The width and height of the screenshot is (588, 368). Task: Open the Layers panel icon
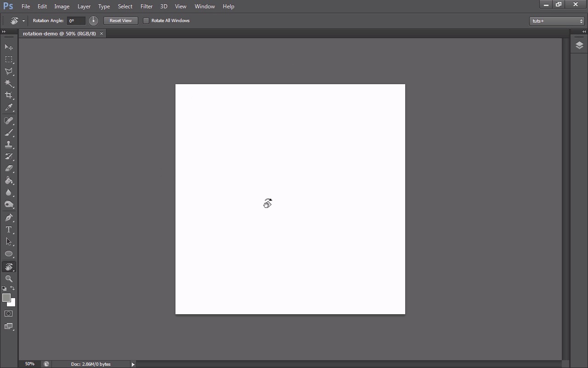coord(579,45)
